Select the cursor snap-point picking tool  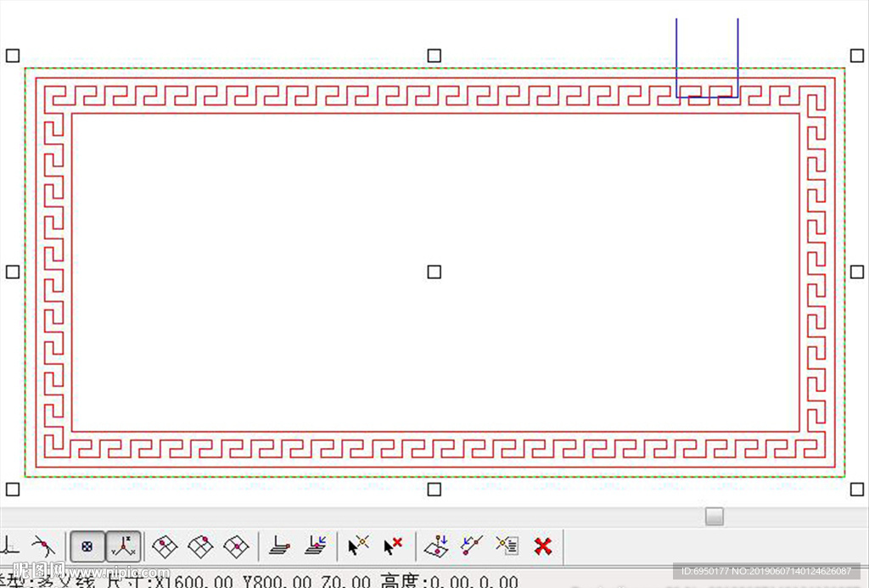tap(358, 546)
